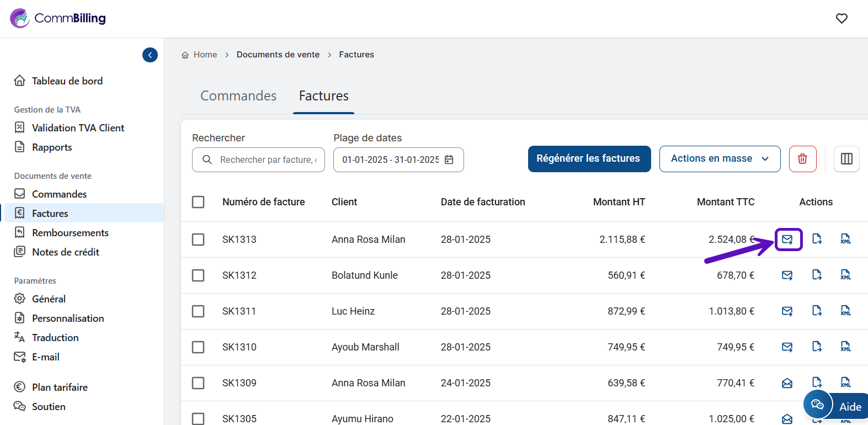This screenshot has height=425, width=868.
Task: Open Remboursements in the sidebar
Action: [x=70, y=233]
